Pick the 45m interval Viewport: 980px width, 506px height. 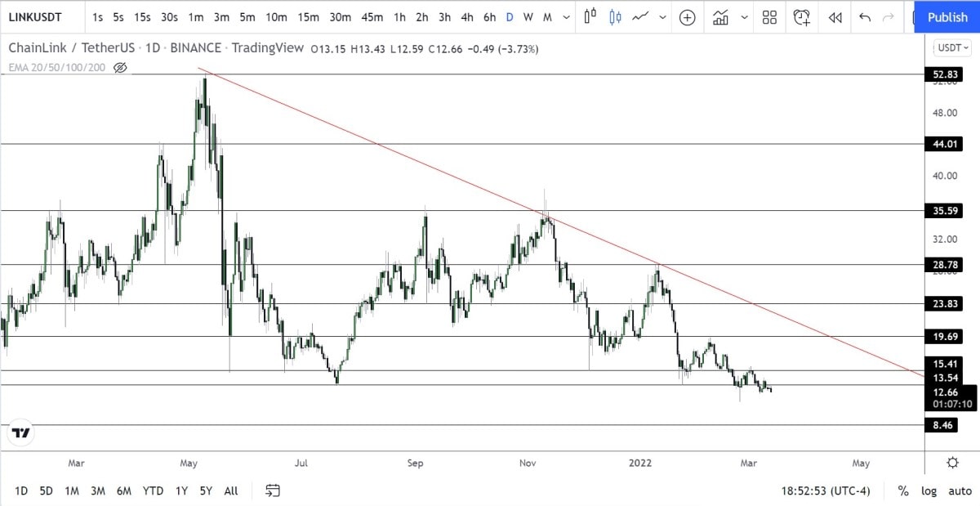pyautogui.click(x=372, y=17)
